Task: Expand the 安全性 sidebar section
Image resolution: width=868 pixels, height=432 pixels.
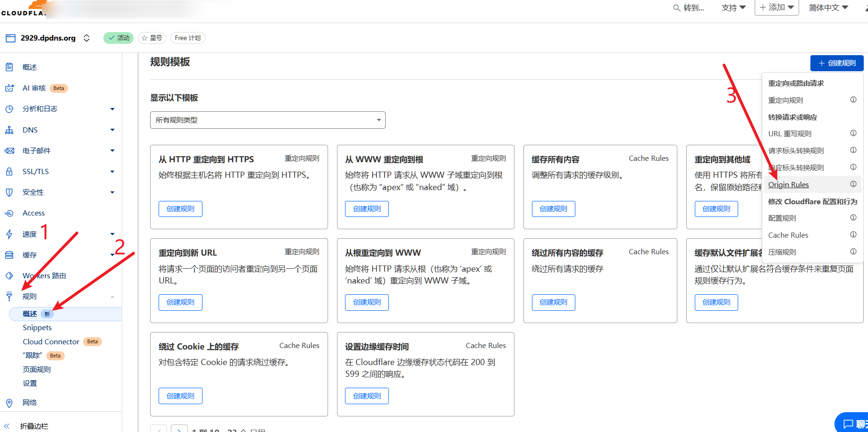Action: click(112, 192)
